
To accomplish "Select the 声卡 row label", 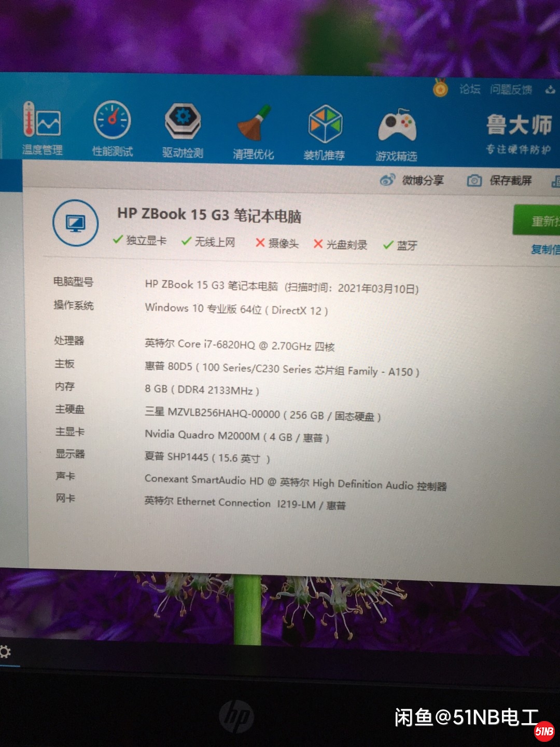I will pos(65,476).
